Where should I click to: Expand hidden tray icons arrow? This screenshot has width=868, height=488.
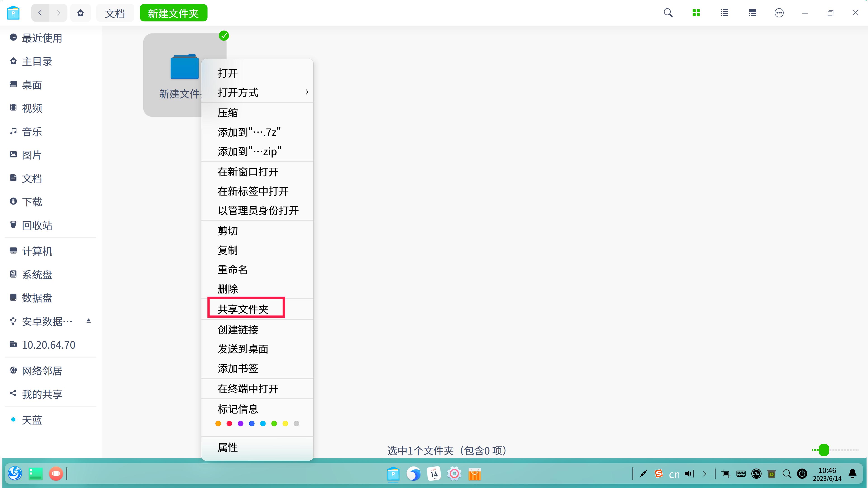[705, 474]
